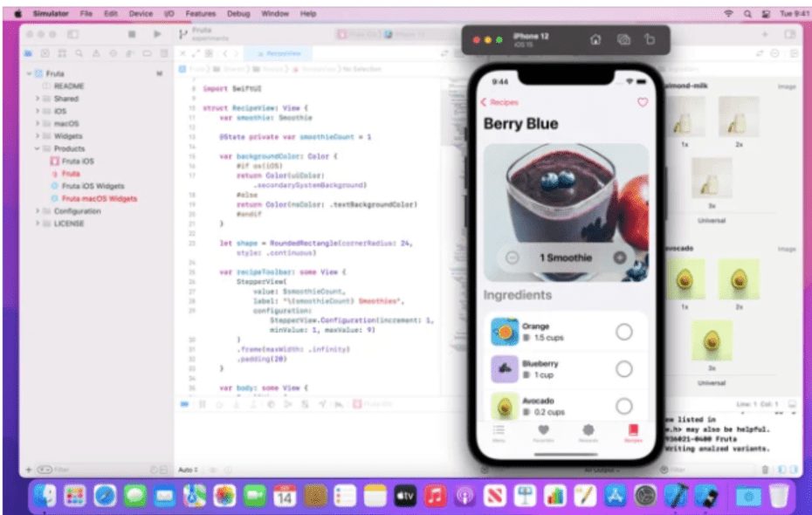Viewport: 812px width, 515px height.
Task: Open Xcode's search navigator magnifying glass
Action: pos(79,52)
